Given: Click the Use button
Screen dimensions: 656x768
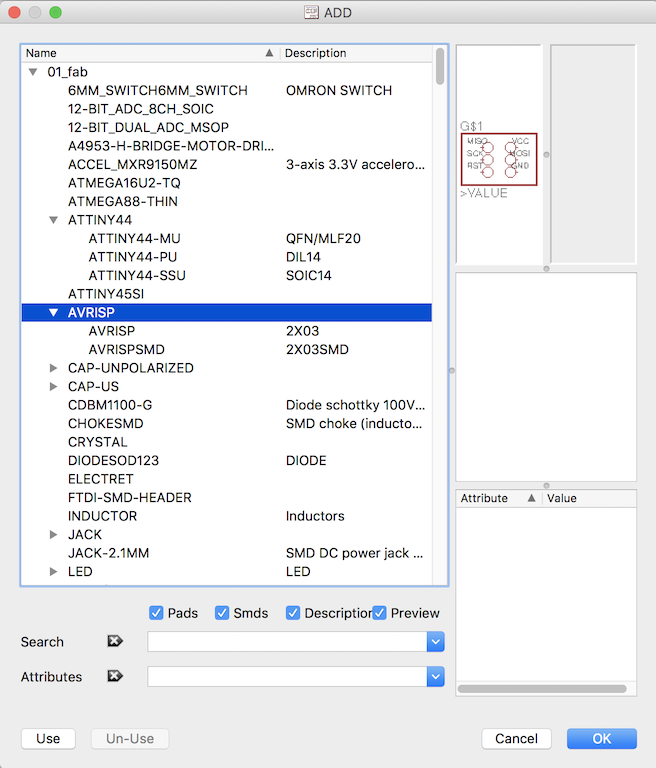Looking at the screenshot, I should click(48, 739).
